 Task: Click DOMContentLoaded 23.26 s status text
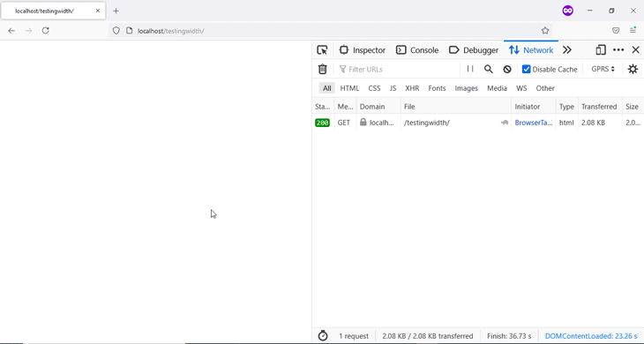pos(591,336)
